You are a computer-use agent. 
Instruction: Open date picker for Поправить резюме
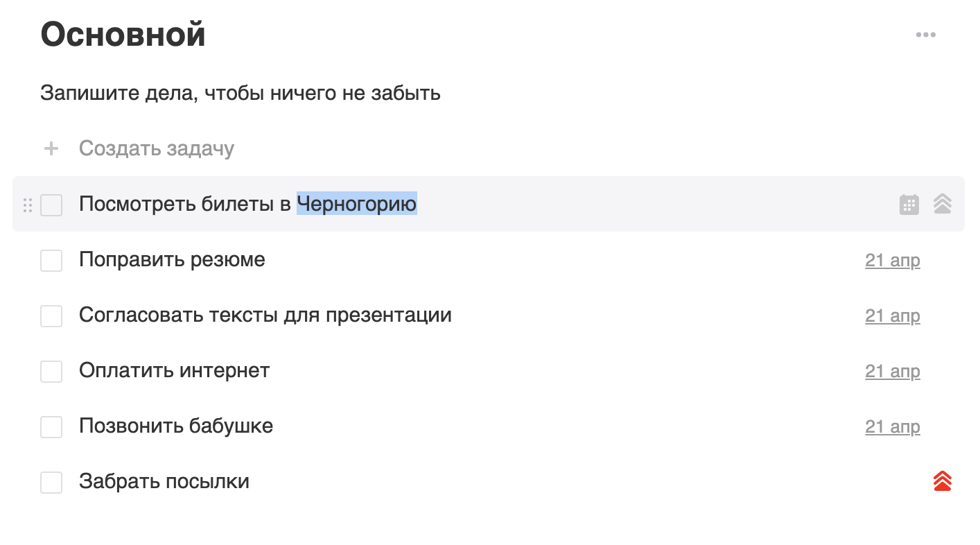pyautogui.click(x=893, y=261)
